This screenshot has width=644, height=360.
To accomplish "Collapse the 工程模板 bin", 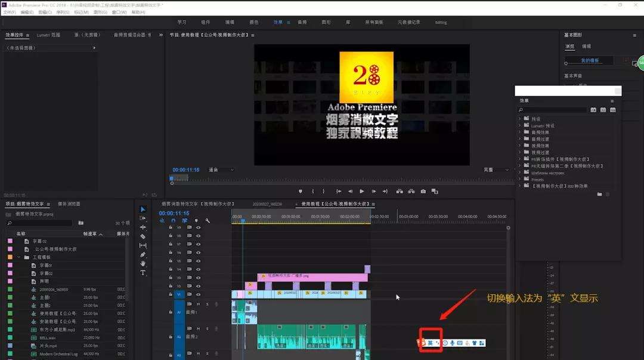I will pos(19,257).
